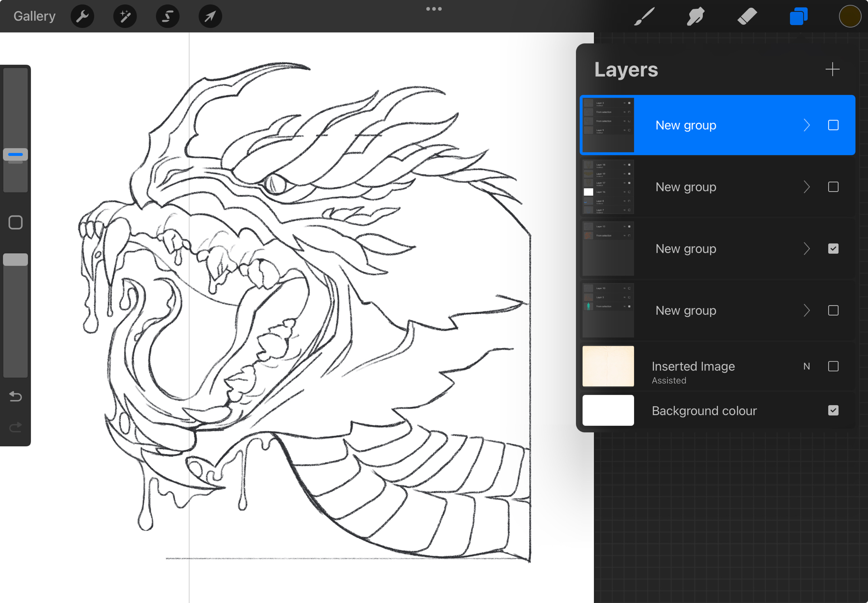Close the Layers panel via layers icon
Image resolution: width=868 pixels, height=603 pixels.
pyautogui.click(x=798, y=16)
